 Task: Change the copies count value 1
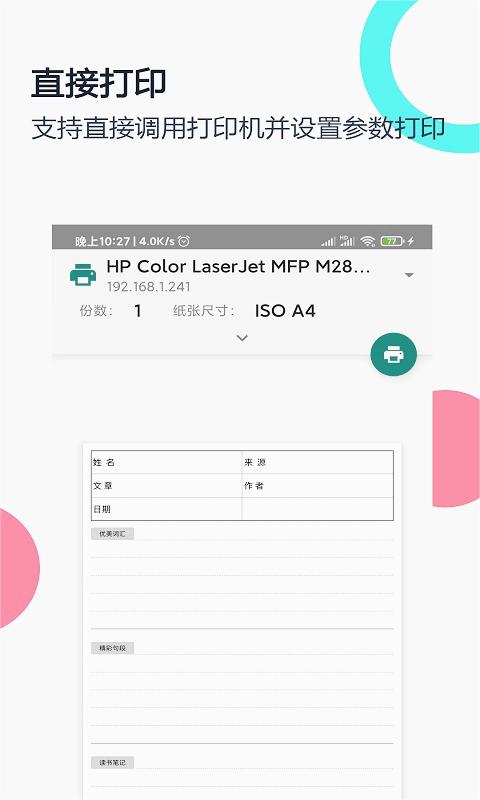[x=137, y=311]
